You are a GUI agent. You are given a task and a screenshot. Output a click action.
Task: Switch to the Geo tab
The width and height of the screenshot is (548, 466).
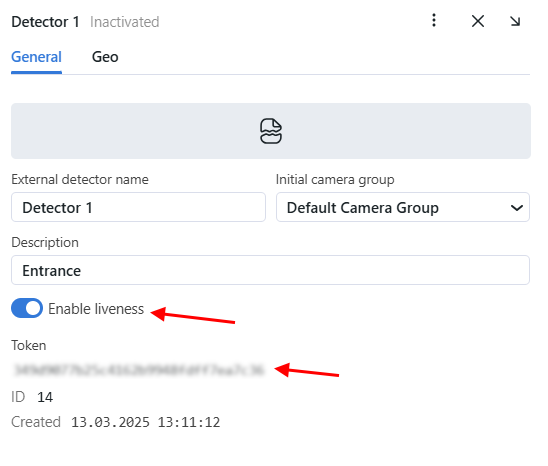coord(105,57)
